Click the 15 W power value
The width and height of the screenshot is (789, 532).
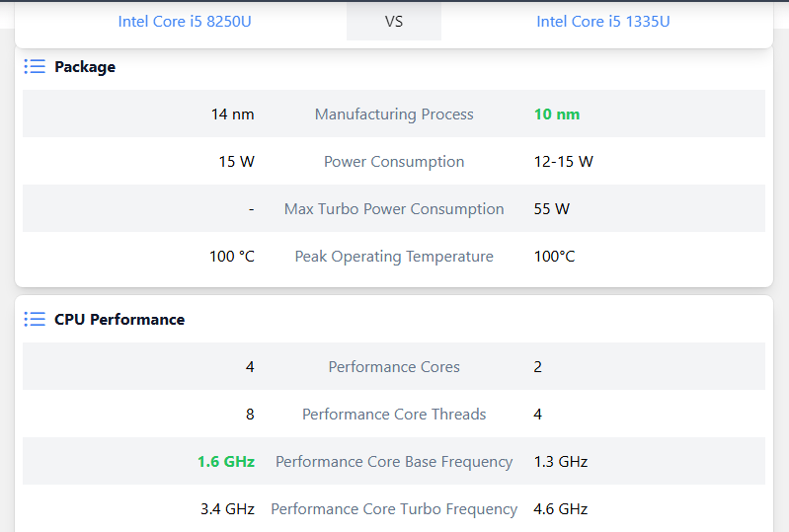pyautogui.click(x=236, y=162)
